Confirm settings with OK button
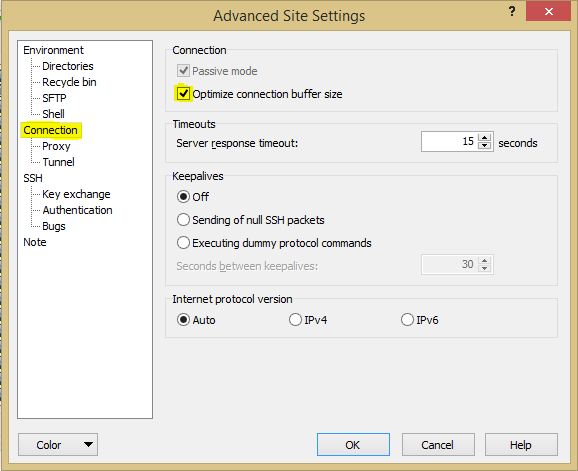The width and height of the screenshot is (578, 471). pyautogui.click(x=353, y=445)
